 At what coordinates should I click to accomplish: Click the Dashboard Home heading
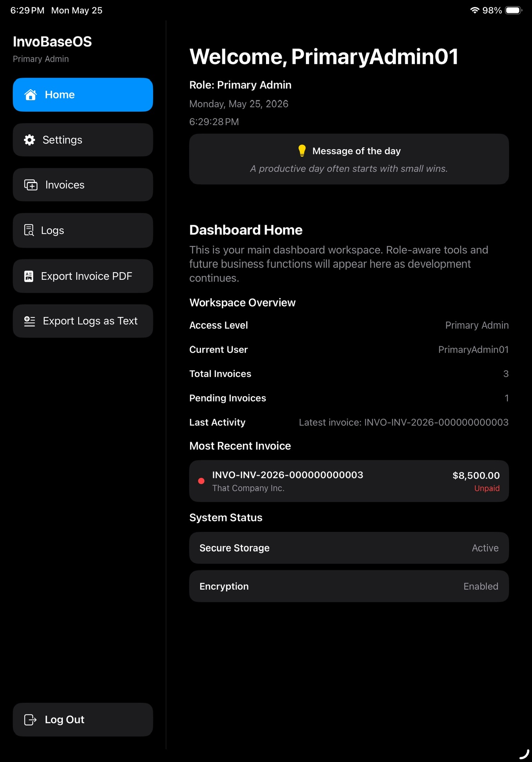246,230
